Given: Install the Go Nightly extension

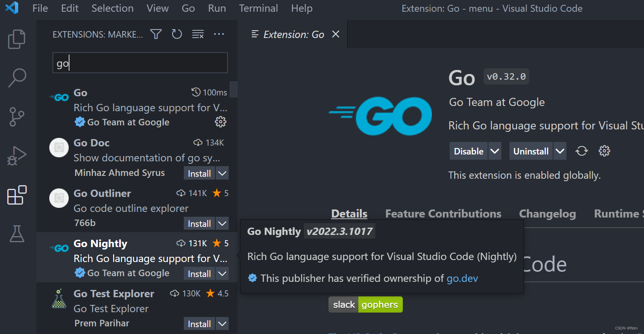Looking at the screenshot, I should pos(199,274).
